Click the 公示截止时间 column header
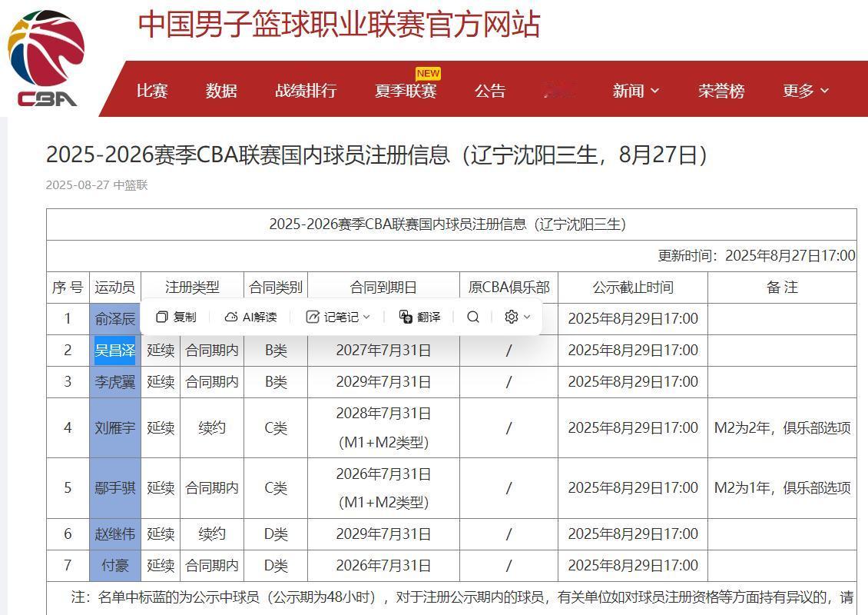Viewport: 868px width, 615px height. click(x=633, y=288)
